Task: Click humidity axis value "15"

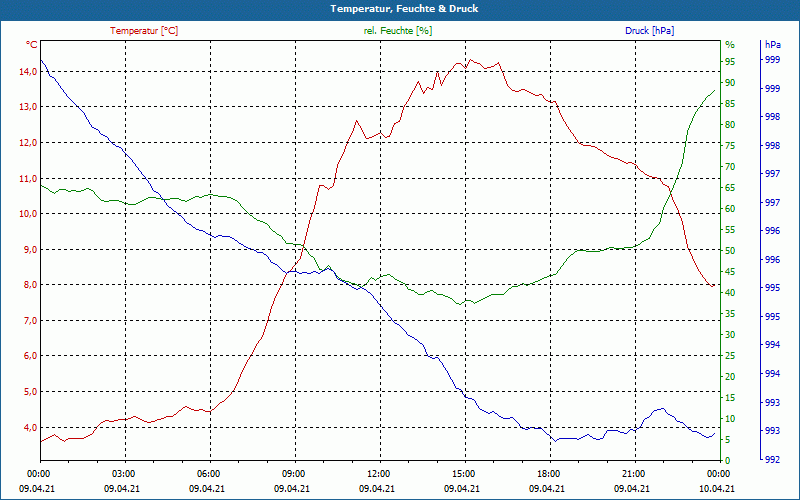Action: (x=730, y=397)
